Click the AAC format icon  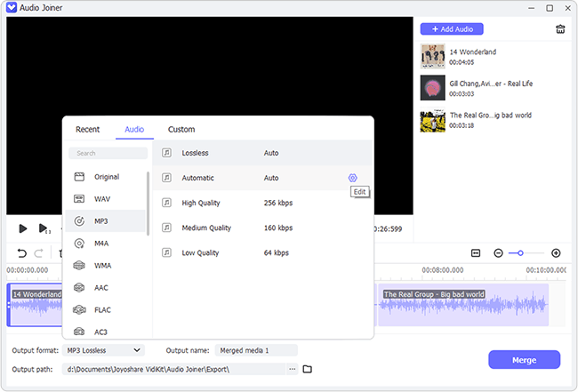pos(79,288)
